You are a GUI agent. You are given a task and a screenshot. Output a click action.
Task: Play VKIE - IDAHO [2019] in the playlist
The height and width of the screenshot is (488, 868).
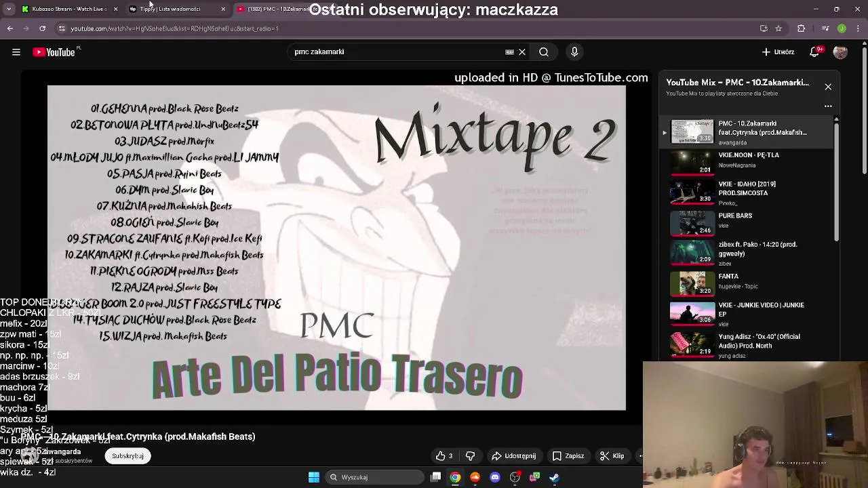748,192
